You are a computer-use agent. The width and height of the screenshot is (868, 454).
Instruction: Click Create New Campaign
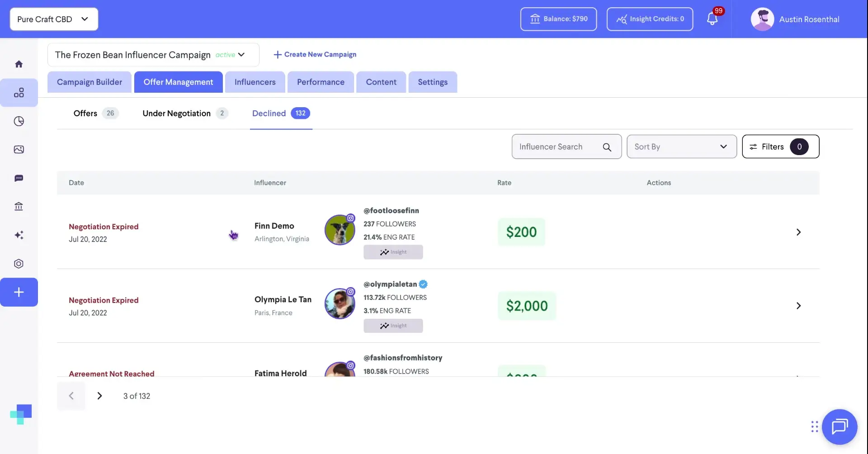pos(315,54)
